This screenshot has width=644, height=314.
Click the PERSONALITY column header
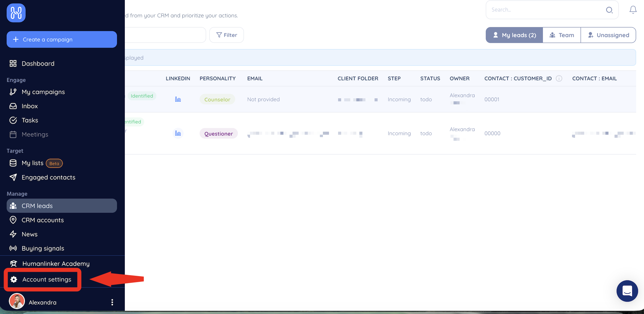pyautogui.click(x=218, y=79)
